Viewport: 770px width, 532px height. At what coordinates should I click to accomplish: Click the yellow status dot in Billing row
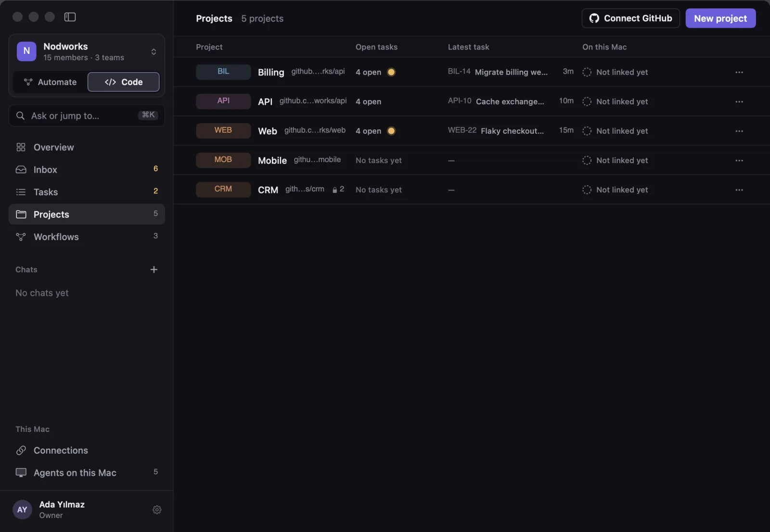pos(391,72)
